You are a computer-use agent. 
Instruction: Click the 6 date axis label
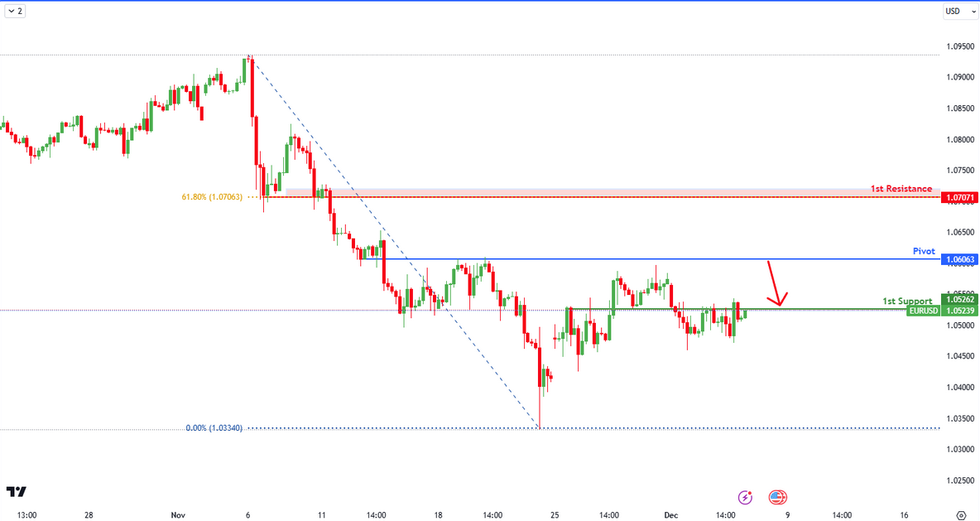[x=248, y=515]
